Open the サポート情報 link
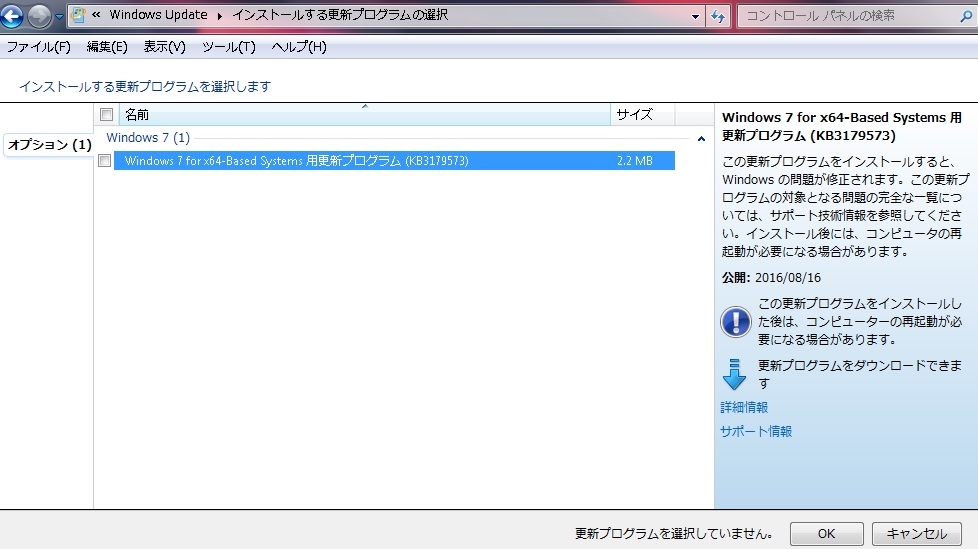978x549 pixels. 756,431
